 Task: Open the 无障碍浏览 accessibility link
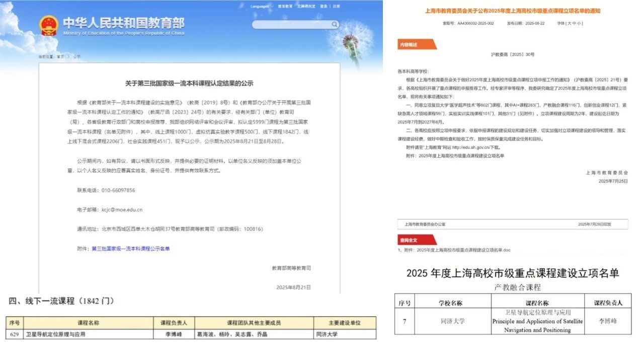(306, 6)
